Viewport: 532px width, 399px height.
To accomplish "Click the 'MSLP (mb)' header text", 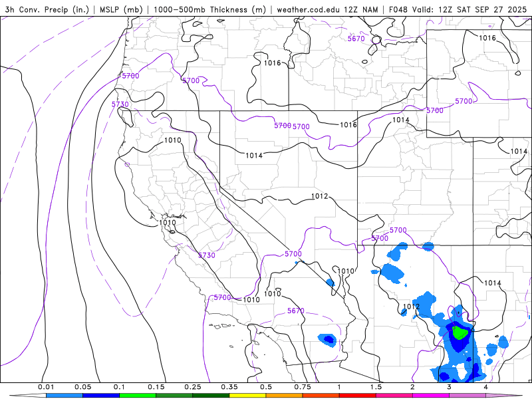I will (x=121, y=10).
